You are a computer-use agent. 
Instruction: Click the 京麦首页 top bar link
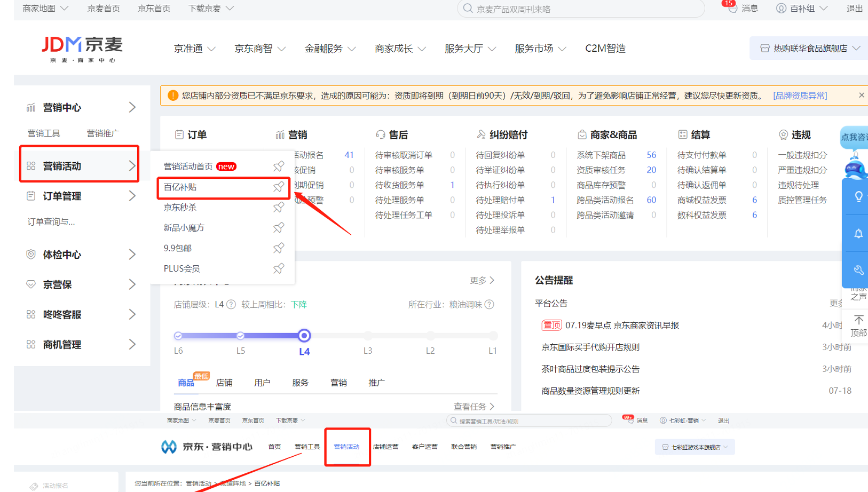104,9
